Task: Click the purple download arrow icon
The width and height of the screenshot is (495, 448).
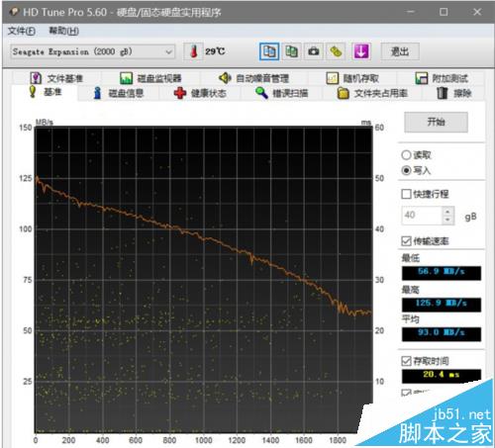Action: pos(361,51)
